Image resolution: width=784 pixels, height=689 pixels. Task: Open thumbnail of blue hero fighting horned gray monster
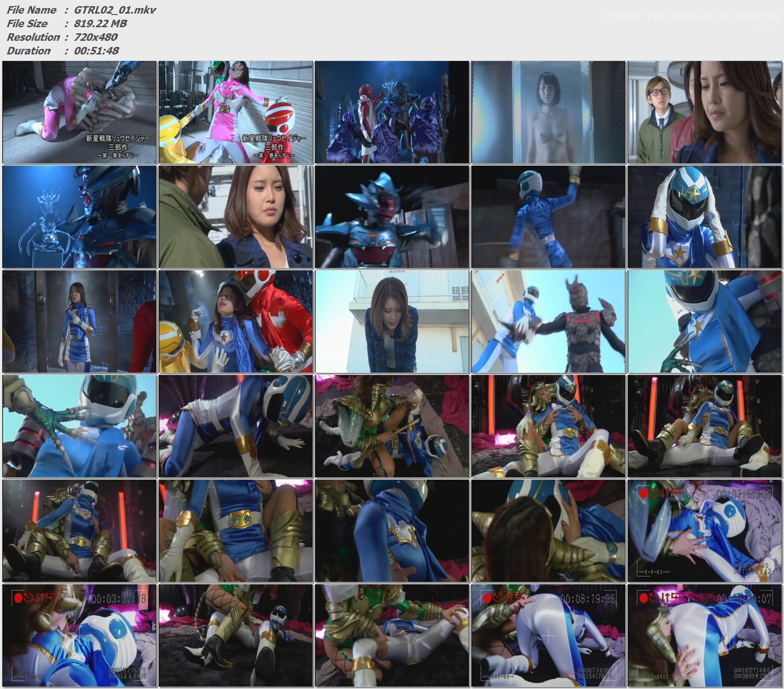pyautogui.click(x=548, y=321)
